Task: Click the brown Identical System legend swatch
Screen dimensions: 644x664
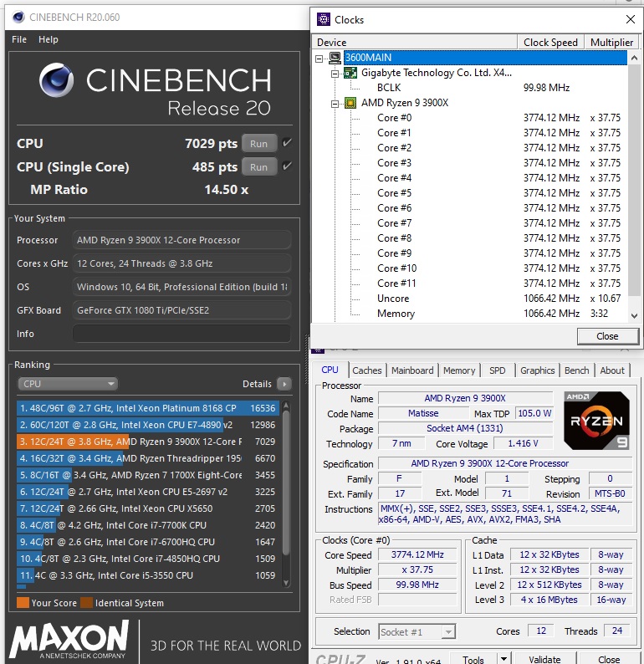Action: [86, 603]
